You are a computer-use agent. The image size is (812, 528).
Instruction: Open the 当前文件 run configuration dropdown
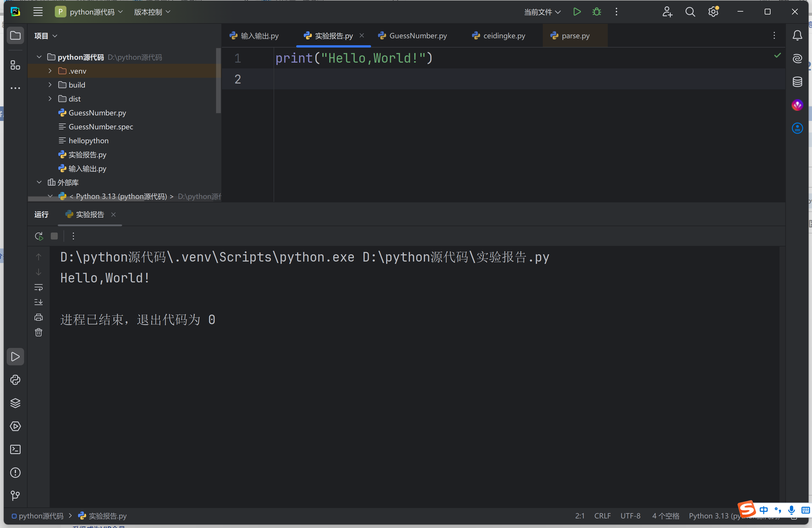pos(542,12)
